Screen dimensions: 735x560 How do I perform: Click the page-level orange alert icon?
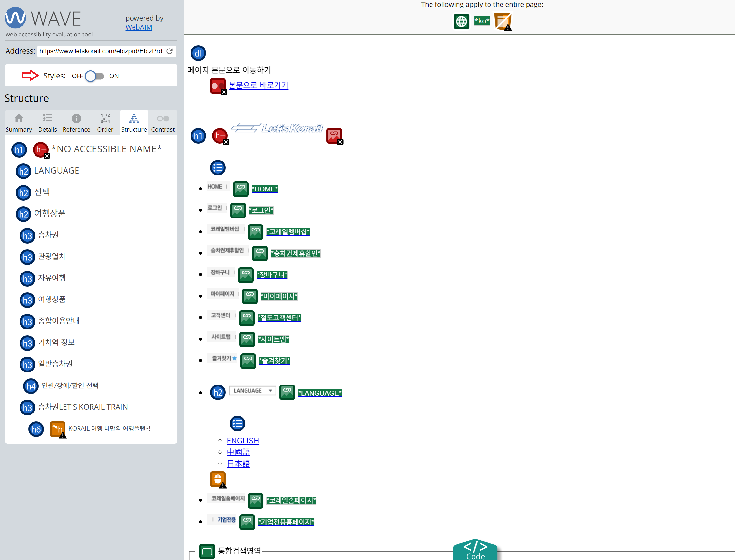503,21
